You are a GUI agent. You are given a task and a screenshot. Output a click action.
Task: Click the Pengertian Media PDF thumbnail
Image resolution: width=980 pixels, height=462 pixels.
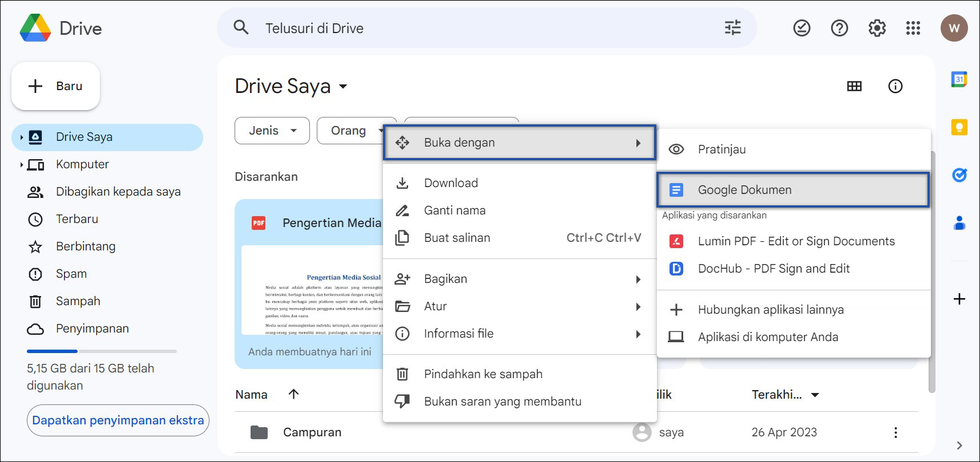click(x=312, y=290)
